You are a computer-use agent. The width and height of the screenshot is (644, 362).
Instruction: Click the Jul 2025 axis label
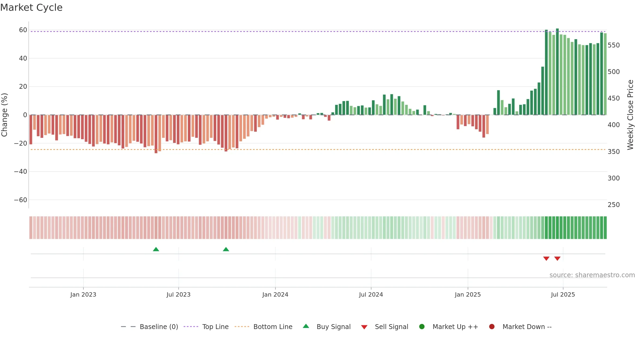(x=563, y=294)
